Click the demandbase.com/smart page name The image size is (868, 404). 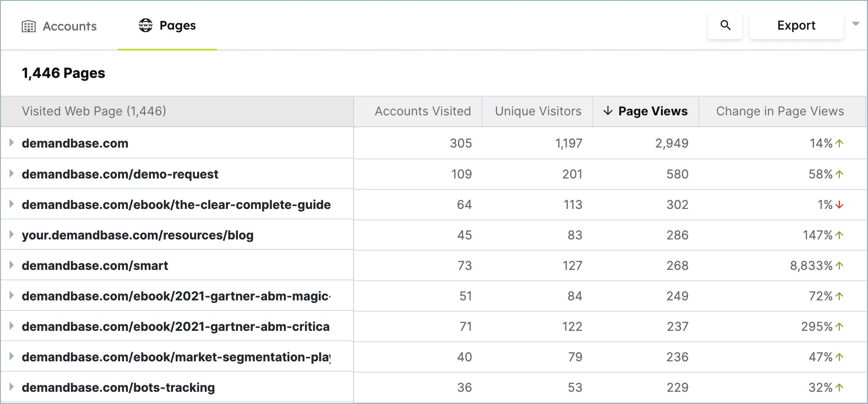(95, 266)
